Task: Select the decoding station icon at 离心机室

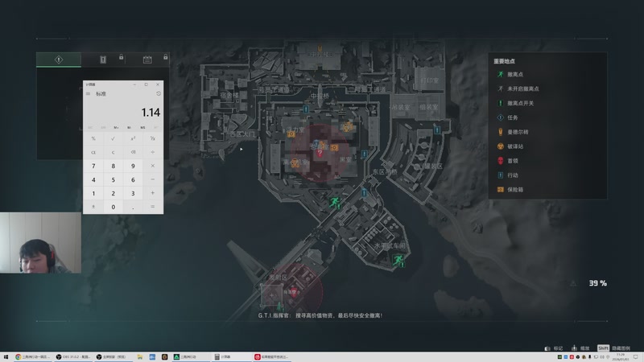Action: tap(295, 164)
